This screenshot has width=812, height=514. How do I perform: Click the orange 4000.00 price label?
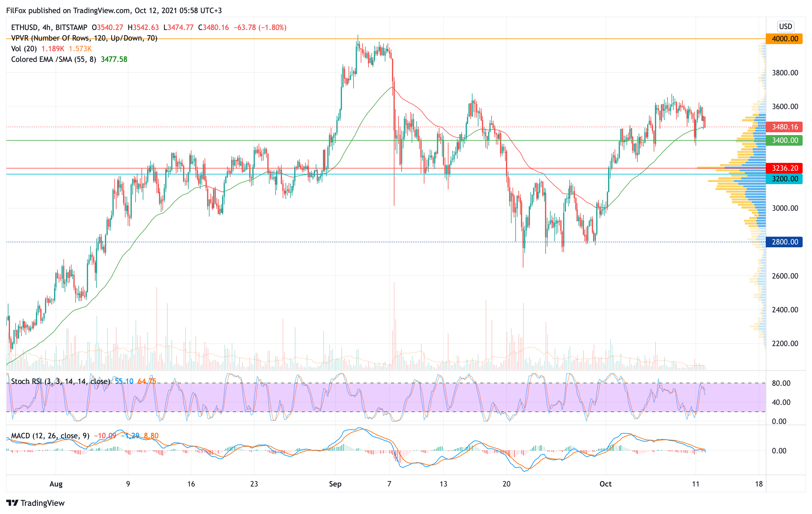point(784,39)
